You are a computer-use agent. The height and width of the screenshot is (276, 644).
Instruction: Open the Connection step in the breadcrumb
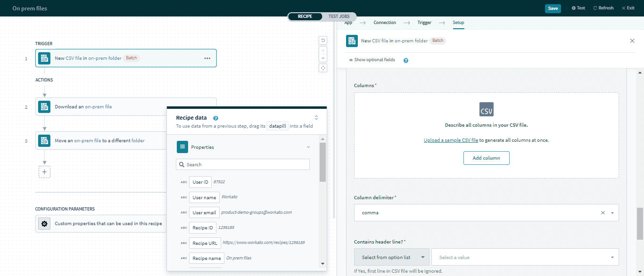click(384, 22)
